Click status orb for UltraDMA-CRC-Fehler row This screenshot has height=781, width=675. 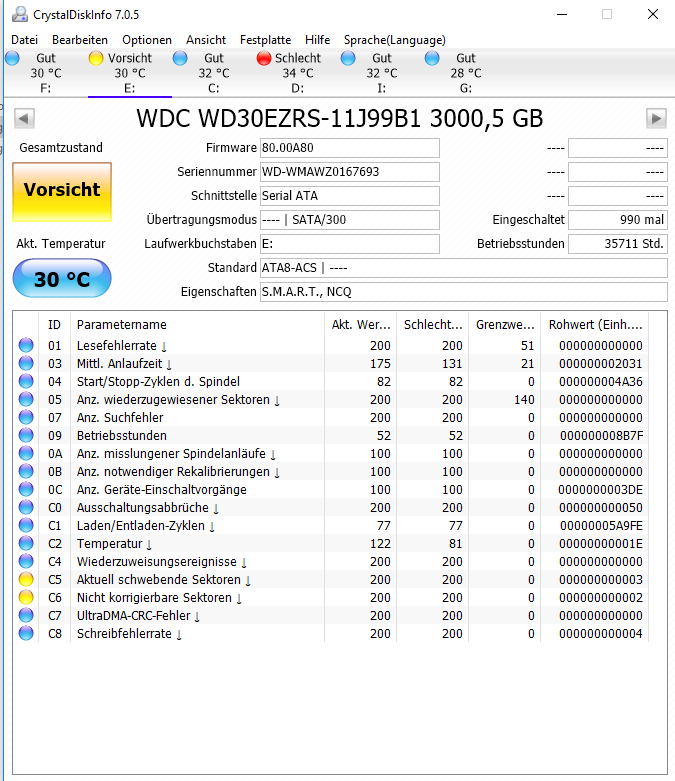(26, 615)
